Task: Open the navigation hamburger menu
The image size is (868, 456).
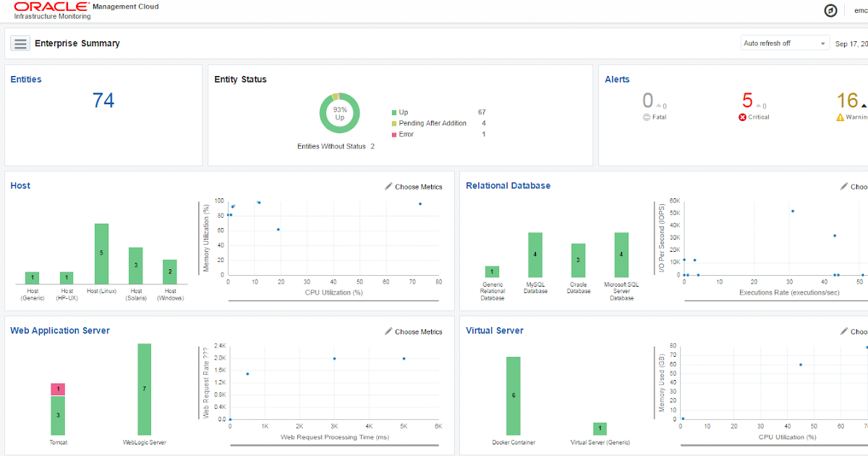Action: (20, 43)
